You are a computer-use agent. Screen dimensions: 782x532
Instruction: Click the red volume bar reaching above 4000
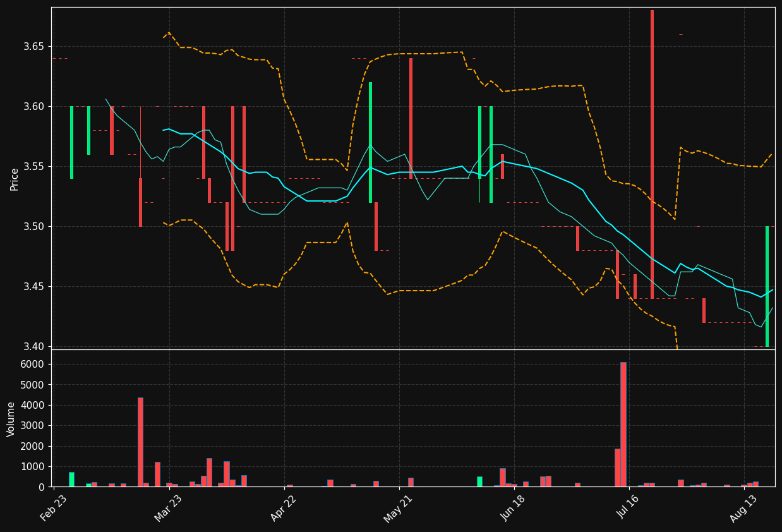tap(140, 442)
